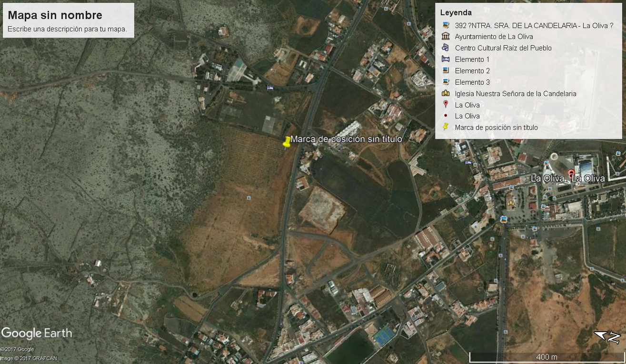Click the yellow church icon on map

(511, 203)
